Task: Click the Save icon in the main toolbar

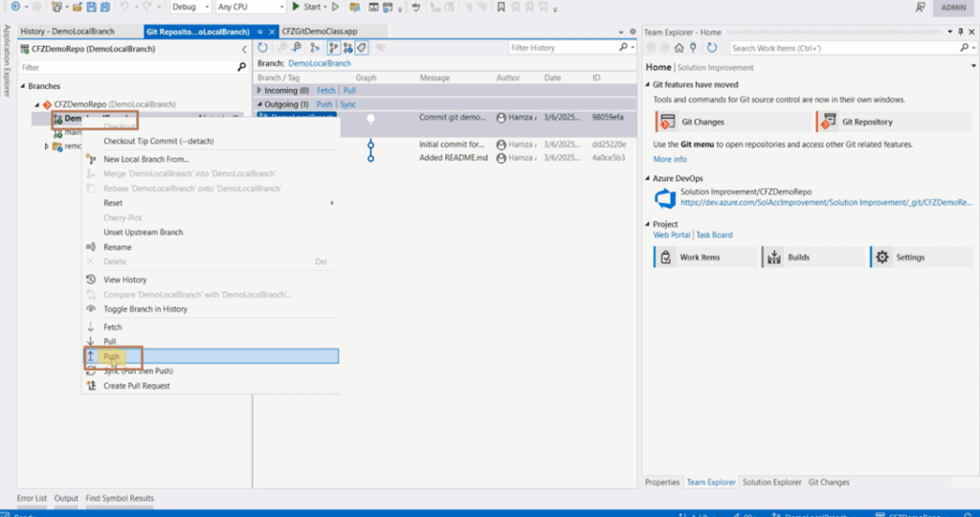Action: [91, 7]
